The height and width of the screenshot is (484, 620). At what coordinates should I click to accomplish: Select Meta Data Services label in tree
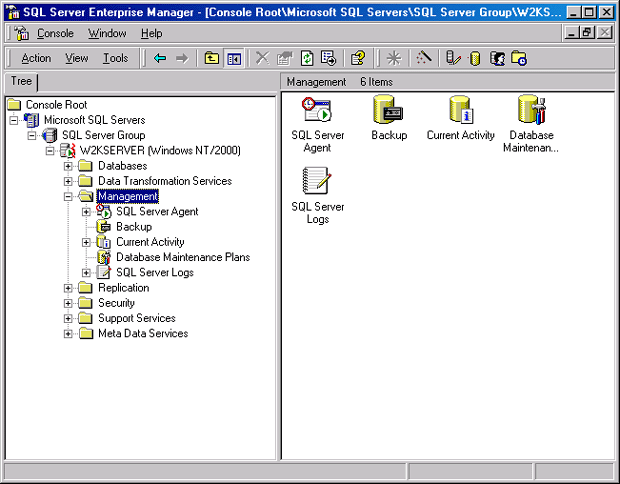click(x=143, y=334)
